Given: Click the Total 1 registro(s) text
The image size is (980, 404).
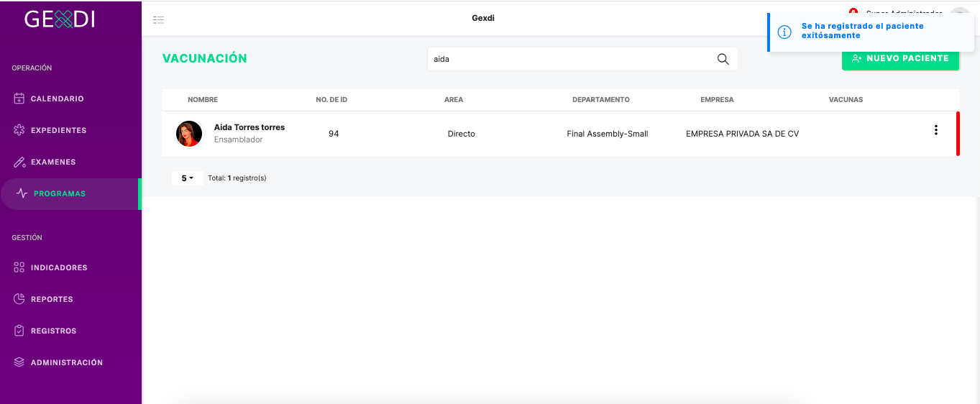Looking at the screenshot, I should click(x=237, y=178).
